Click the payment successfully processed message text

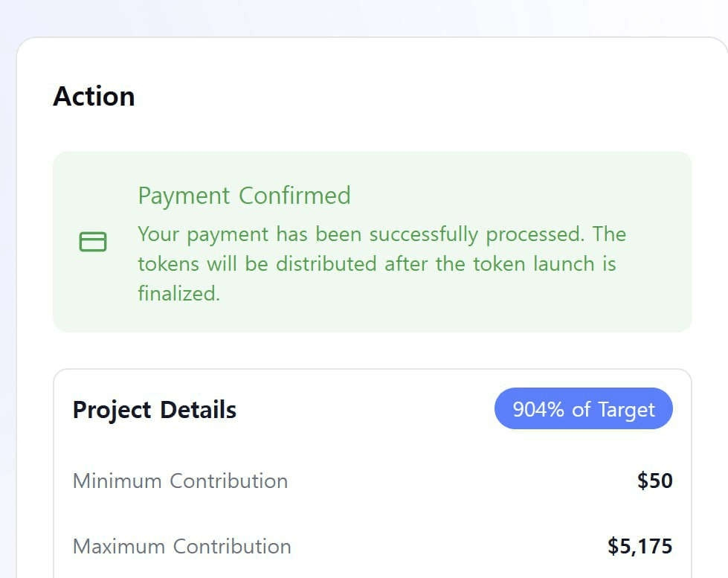pyautogui.click(x=381, y=263)
